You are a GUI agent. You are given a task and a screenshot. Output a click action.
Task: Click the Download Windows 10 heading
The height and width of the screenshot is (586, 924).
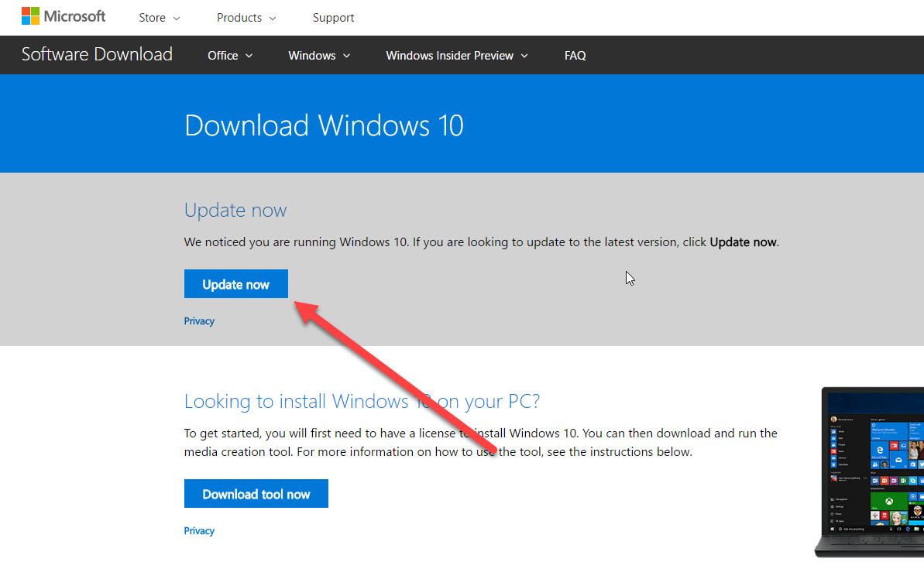(x=324, y=125)
